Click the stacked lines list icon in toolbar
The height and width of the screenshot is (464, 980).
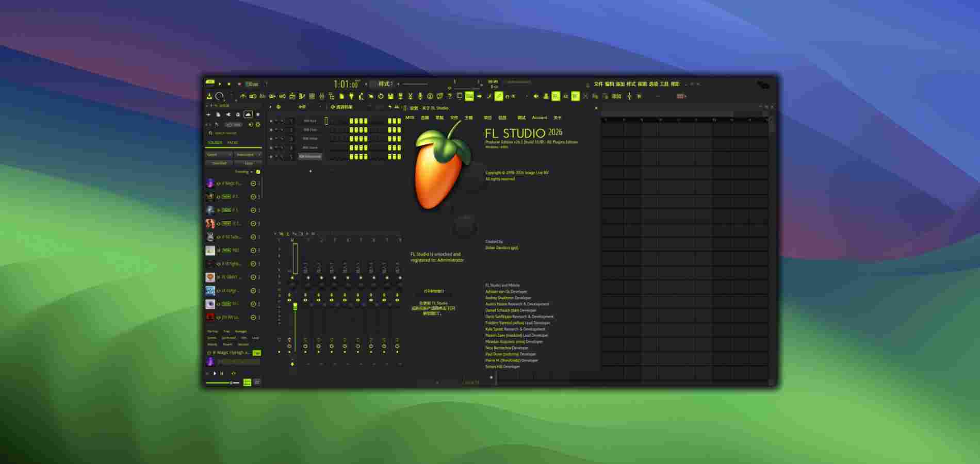pyautogui.click(x=312, y=96)
